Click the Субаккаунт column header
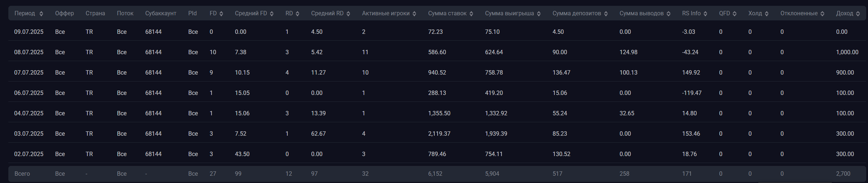Image resolution: width=868 pixels, height=183 pixels. pyautogui.click(x=161, y=13)
